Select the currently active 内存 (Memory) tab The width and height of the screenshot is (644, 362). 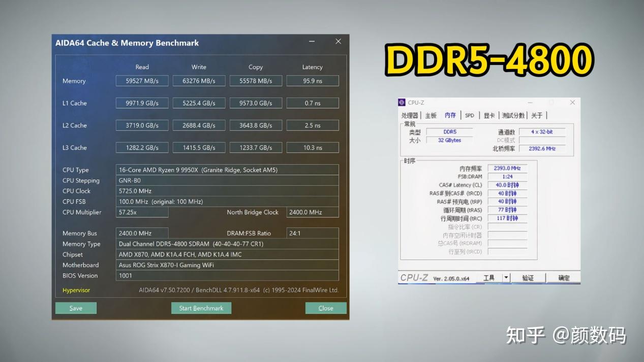point(450,115)
